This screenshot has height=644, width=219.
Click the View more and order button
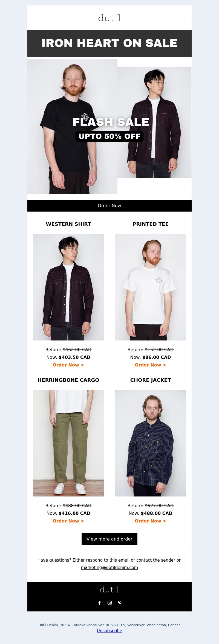(109, 539)
